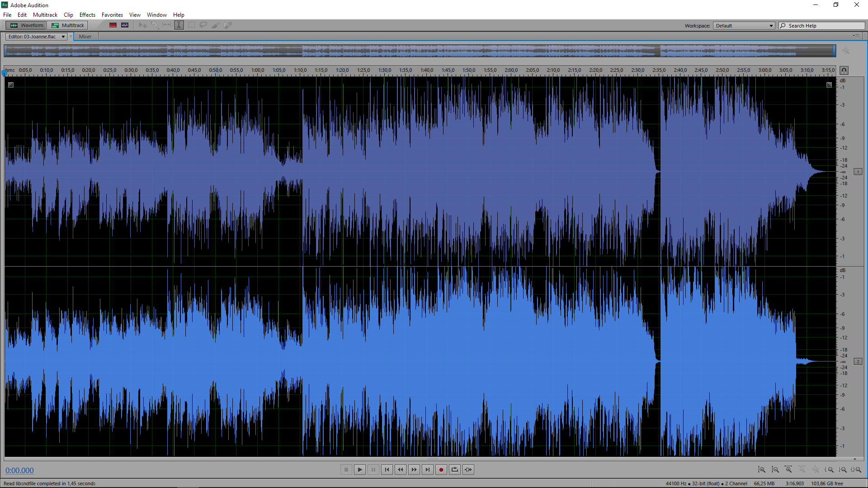Click the Record button
Screen dimensions: 868x488
tap(441, 470)
